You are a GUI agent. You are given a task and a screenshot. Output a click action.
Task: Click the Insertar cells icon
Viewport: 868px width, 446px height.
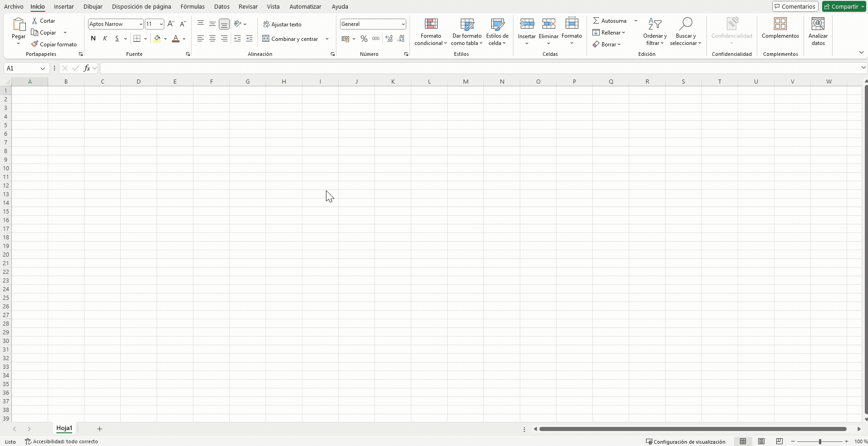527,24
